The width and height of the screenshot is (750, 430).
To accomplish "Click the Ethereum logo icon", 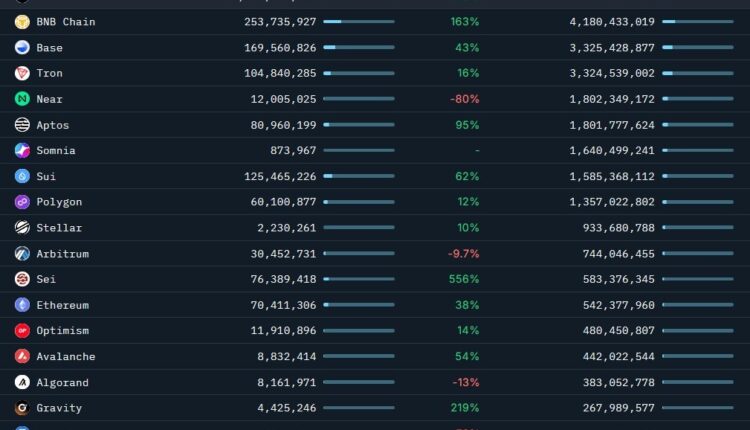I will (x=22, y=305).
